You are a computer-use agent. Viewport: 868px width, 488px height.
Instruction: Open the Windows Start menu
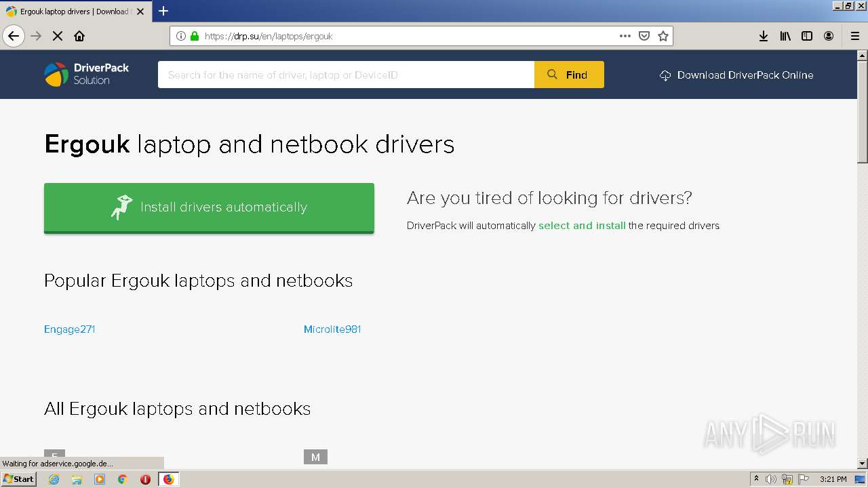tap(18, 479)
